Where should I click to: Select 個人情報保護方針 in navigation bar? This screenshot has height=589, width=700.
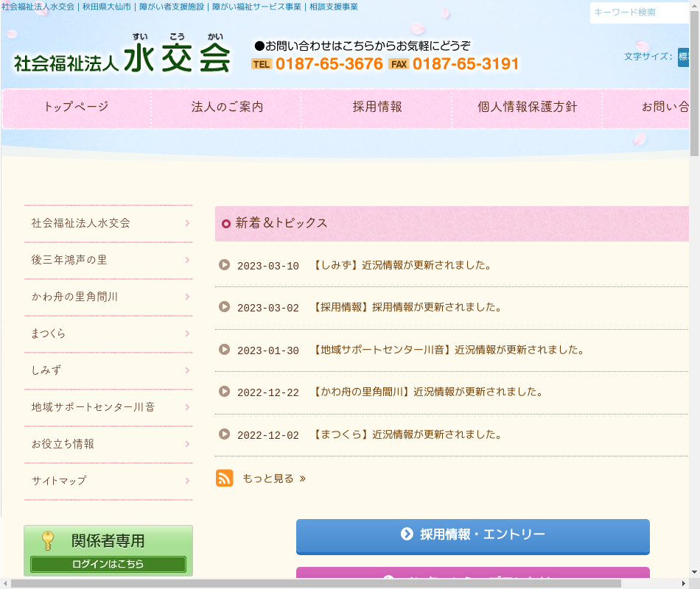coord(527,107)
